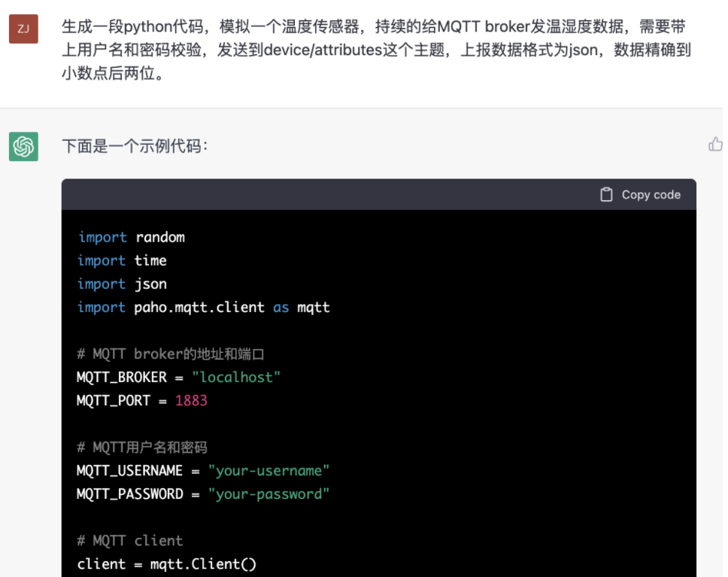The width and height of the screenshot is (728, 577).
Task: Click the "import time" code line
Action: tap(121, 260)
